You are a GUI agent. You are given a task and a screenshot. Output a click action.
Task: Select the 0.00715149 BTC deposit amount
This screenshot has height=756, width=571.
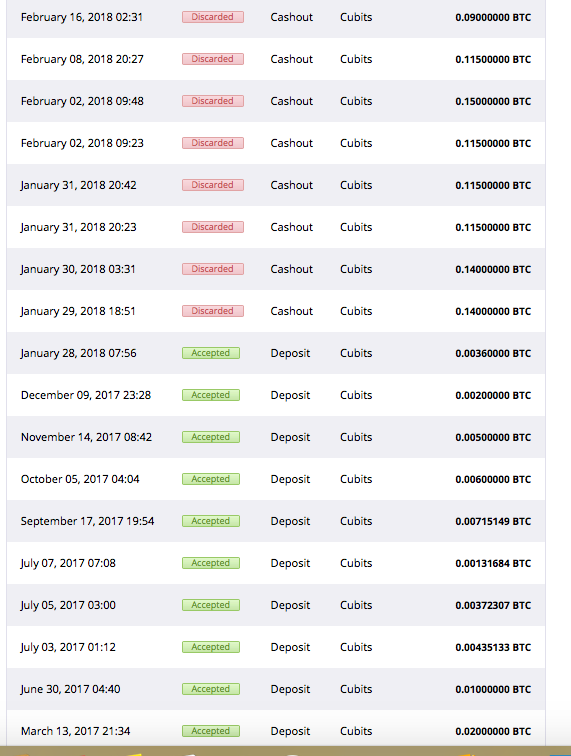(x=493, y=521)
